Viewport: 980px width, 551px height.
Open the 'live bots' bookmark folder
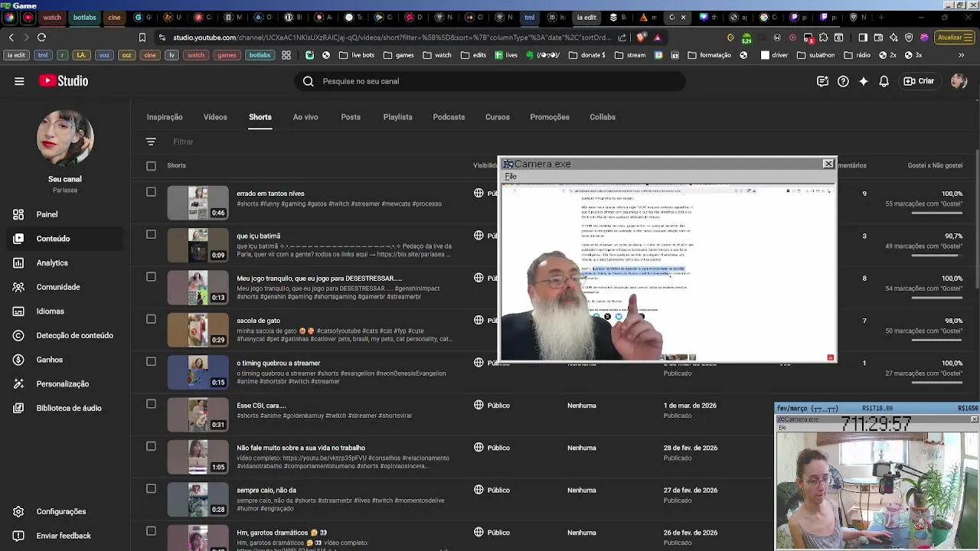(357, 55)
